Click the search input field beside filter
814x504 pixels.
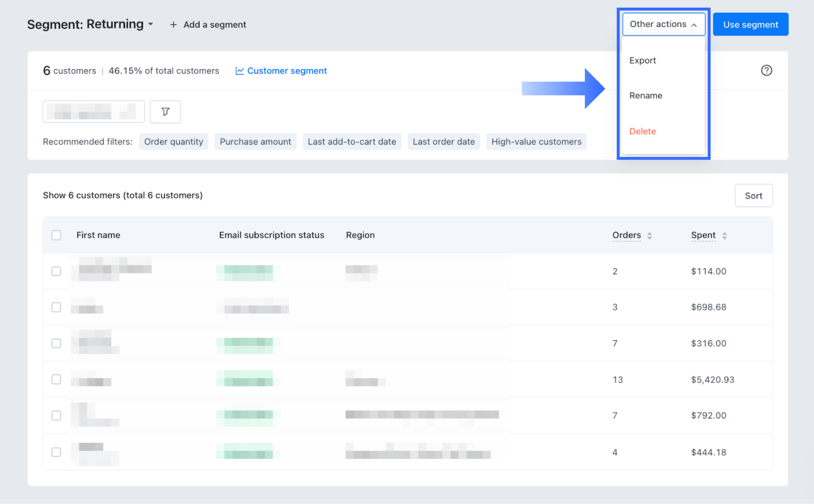tap(94, 112)
